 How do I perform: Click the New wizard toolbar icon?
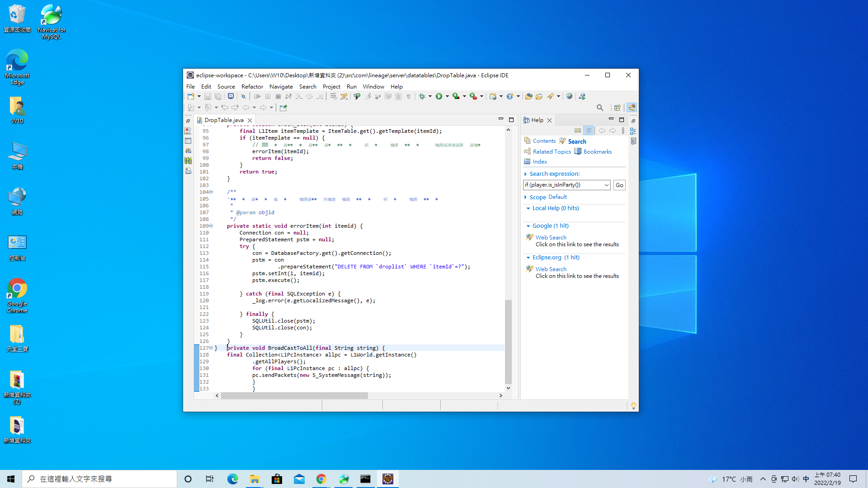point(191,96)
